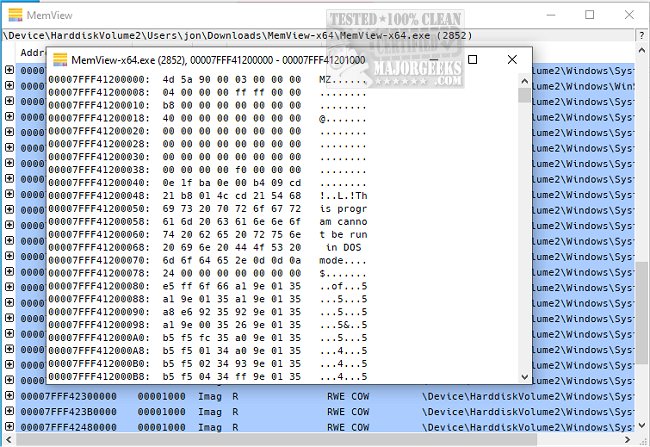Close the main MemView window

[x=629, y=15]
